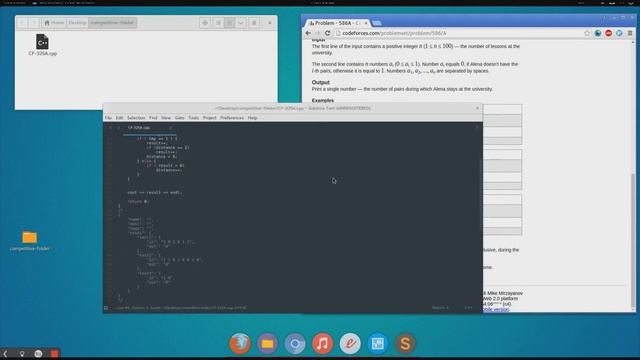Click the round gray icon in bottom-left panel
Viewport: 640px width, 360px height.
[x=38, y=353]
